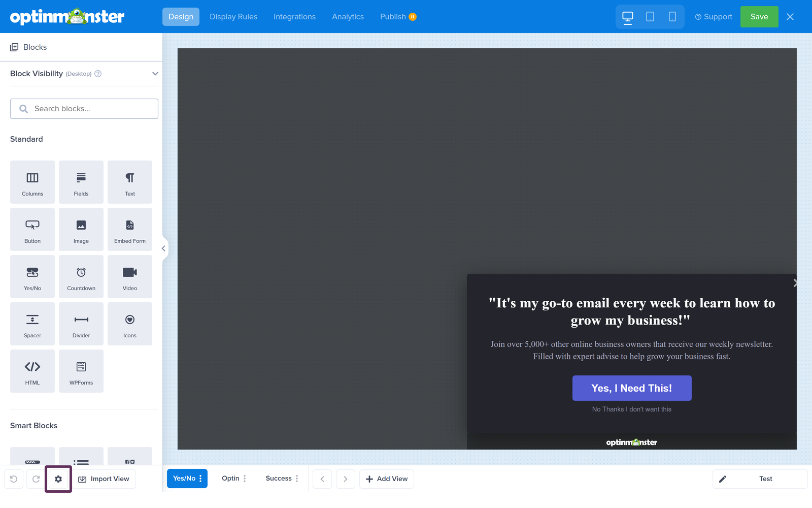The width and height of the screenshot is (812, 508).
Task: Open the Publish tab
Action: click(398, 17)
